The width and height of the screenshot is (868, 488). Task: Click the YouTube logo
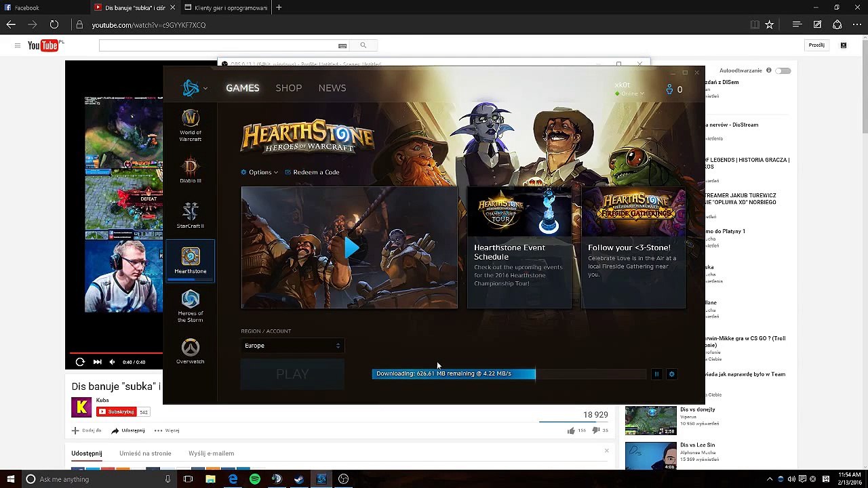coord(44,45)
